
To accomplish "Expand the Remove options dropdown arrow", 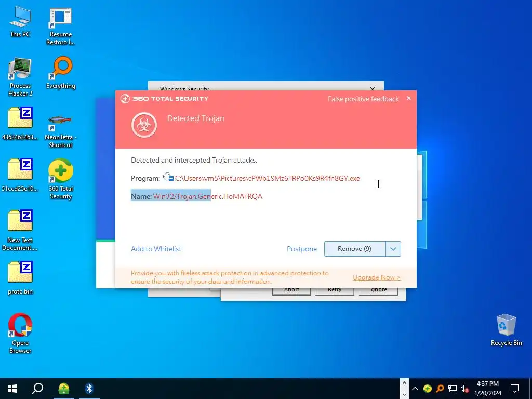I will [x=393, y=249].
